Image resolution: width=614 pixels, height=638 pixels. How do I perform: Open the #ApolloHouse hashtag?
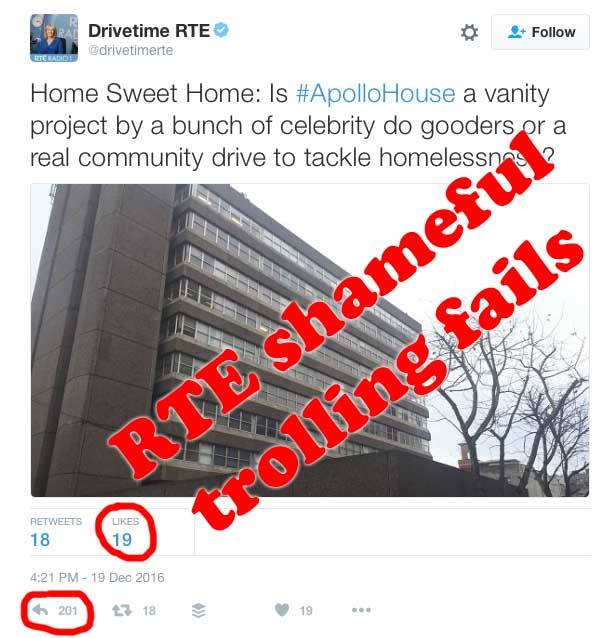376,94
